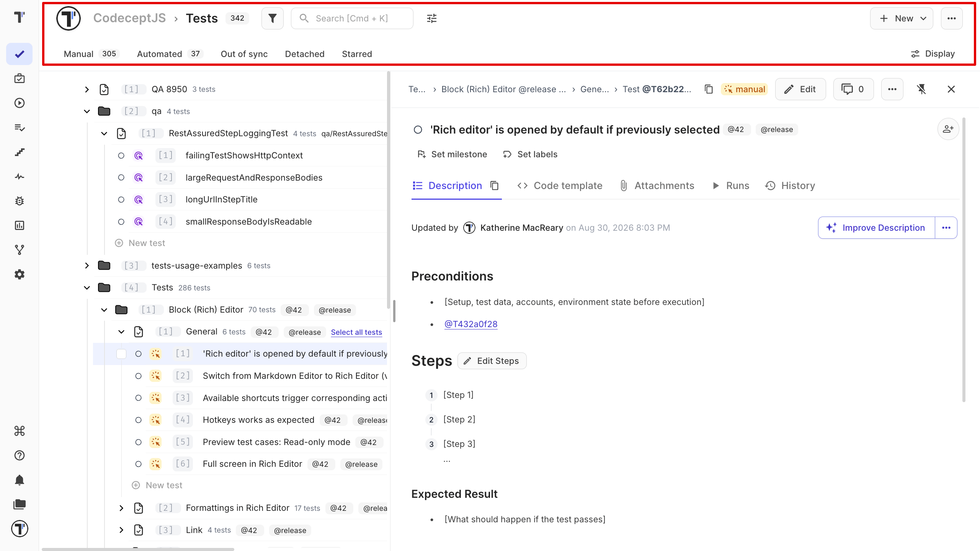The height and width of the screenshot is (551, 980).
Task: Open the Analytics chart icon in sidebar
Action: (20, 225)
